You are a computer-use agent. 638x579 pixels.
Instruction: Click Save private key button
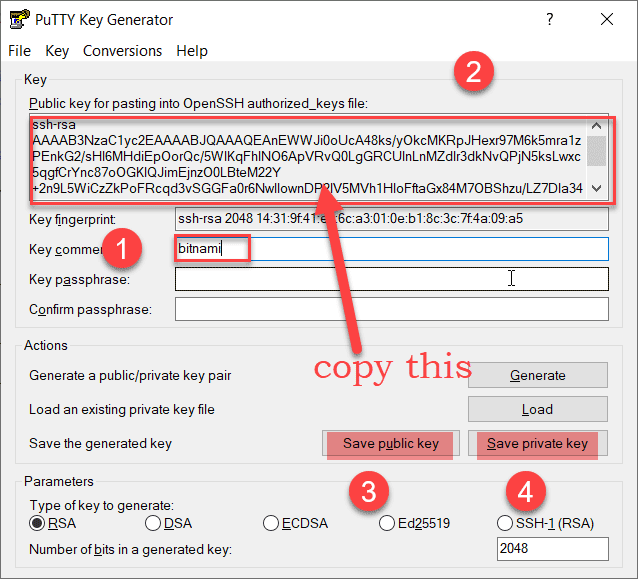point(537,443)
